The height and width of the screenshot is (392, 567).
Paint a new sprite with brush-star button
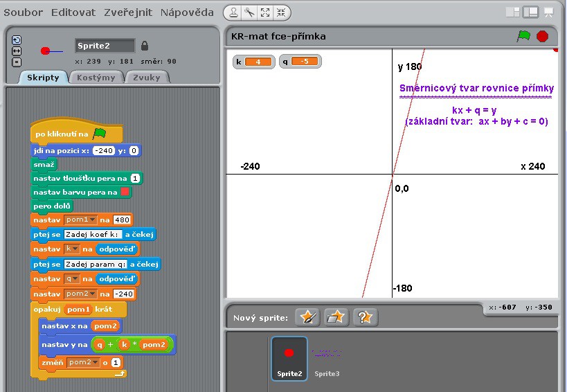(307, 317)
